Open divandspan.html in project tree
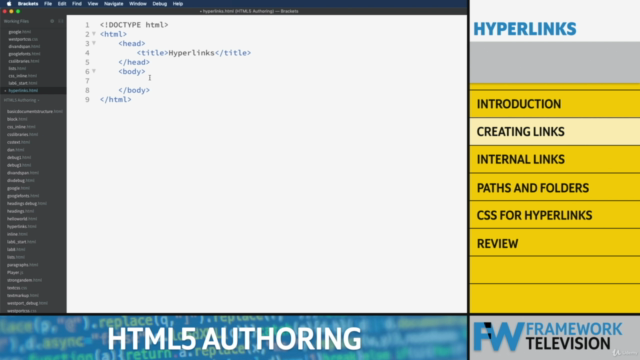The width and height of the screenshot is (640, 360). (23, 173)
